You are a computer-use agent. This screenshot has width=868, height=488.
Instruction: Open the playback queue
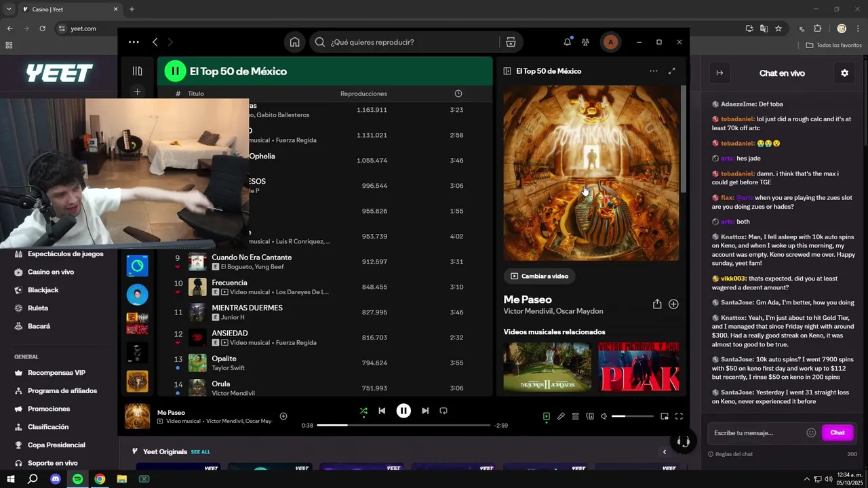pyautogui.click(x=575, y=416)
